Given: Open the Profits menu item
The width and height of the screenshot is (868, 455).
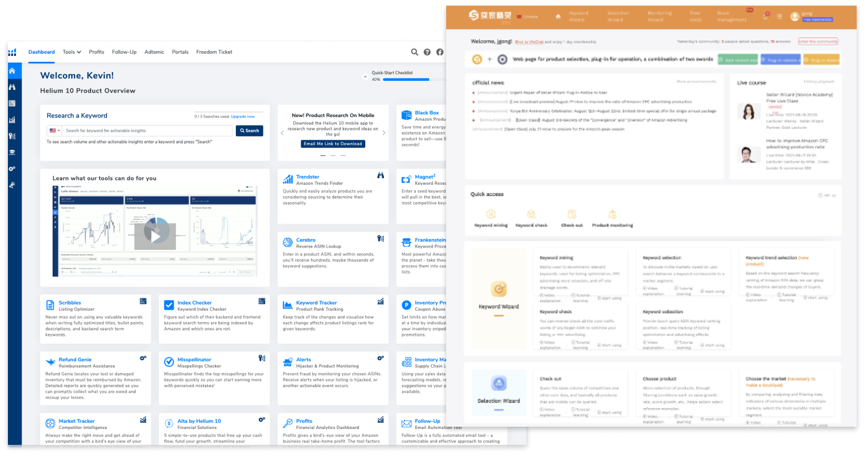Looking at the screenshot, I should tap(96, 51).
